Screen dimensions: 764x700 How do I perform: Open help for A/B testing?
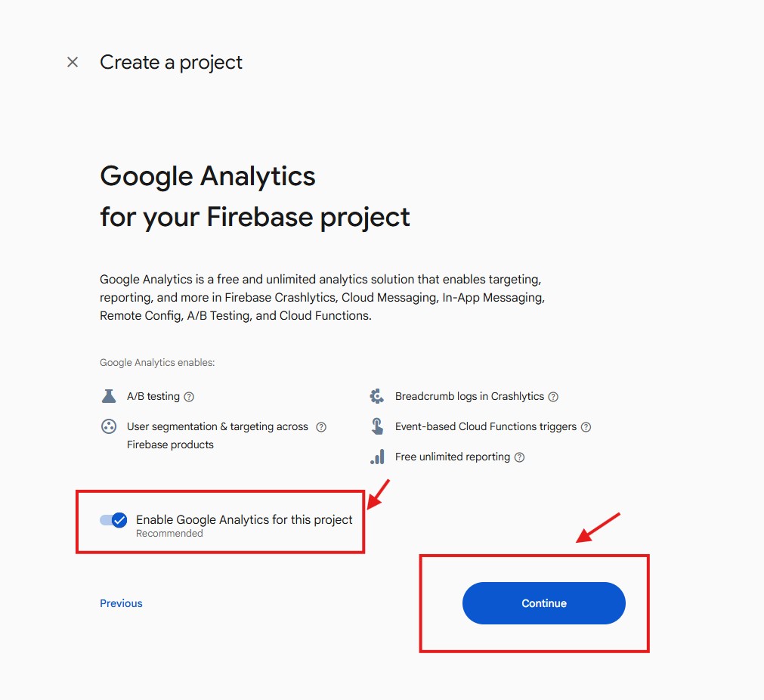pos(190,397)
